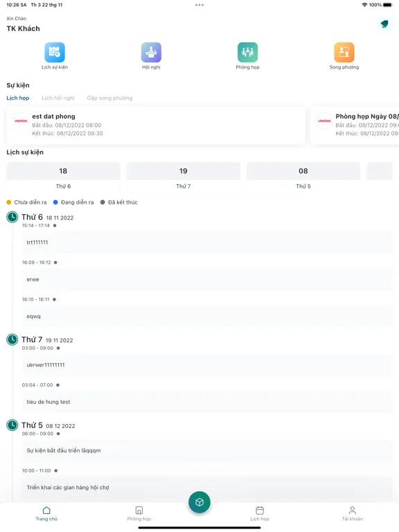Open the 'est dat phong' meeting card
Image resolution: width=399 pixels, height=532 pixels.
tap(156, 125)
